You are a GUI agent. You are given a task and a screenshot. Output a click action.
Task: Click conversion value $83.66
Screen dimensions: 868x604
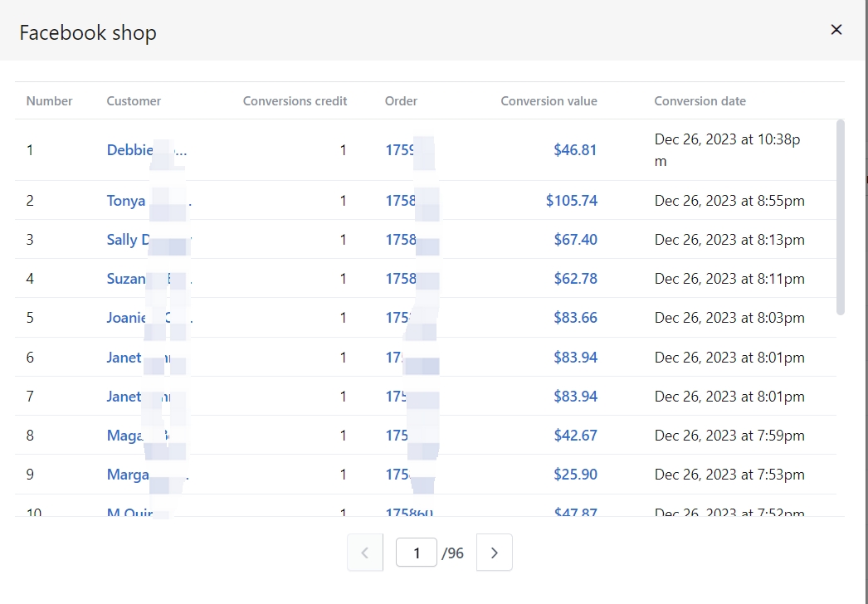[575, 318]
